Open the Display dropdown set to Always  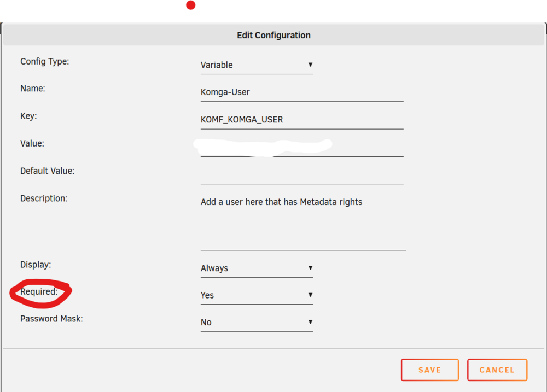click(257, 268)
